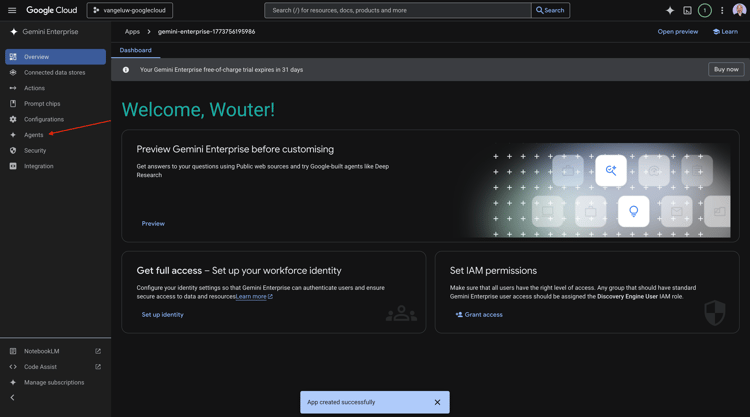Click the Preview link in the card
The image size is (750, 417).
(153, 223)
